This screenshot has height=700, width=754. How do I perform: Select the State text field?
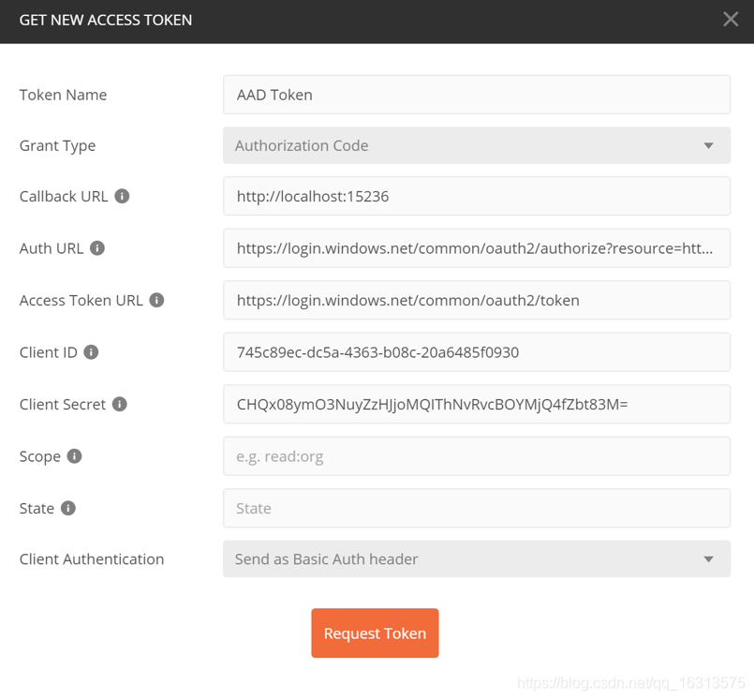coord(476,508)
